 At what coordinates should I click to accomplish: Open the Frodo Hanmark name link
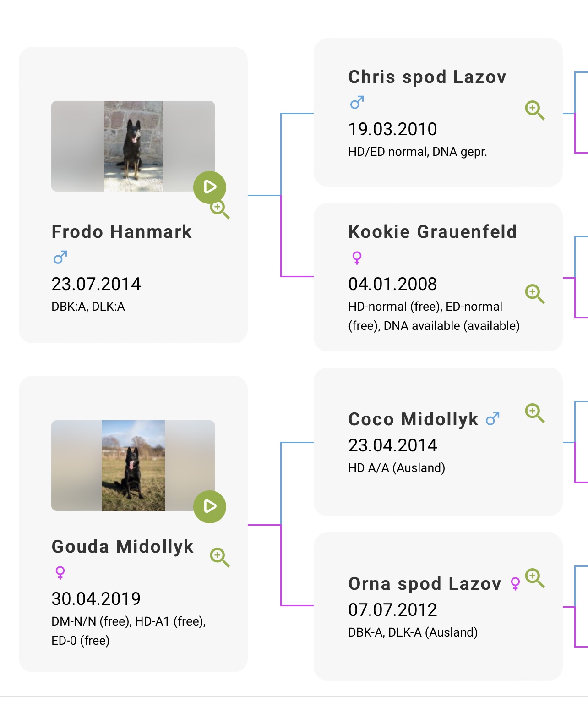point(121,232)
